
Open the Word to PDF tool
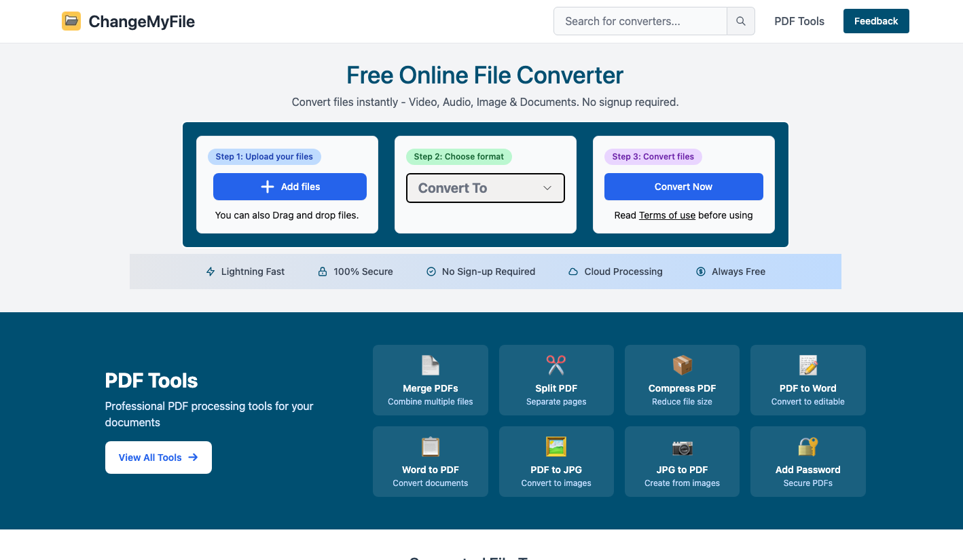click(430, 460)
